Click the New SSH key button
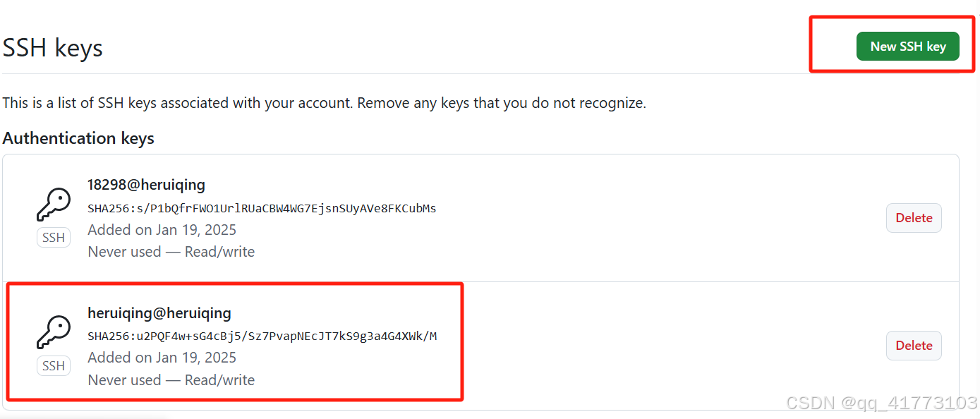The width and height of the screenshot is (980, 419). click(907, 47)
